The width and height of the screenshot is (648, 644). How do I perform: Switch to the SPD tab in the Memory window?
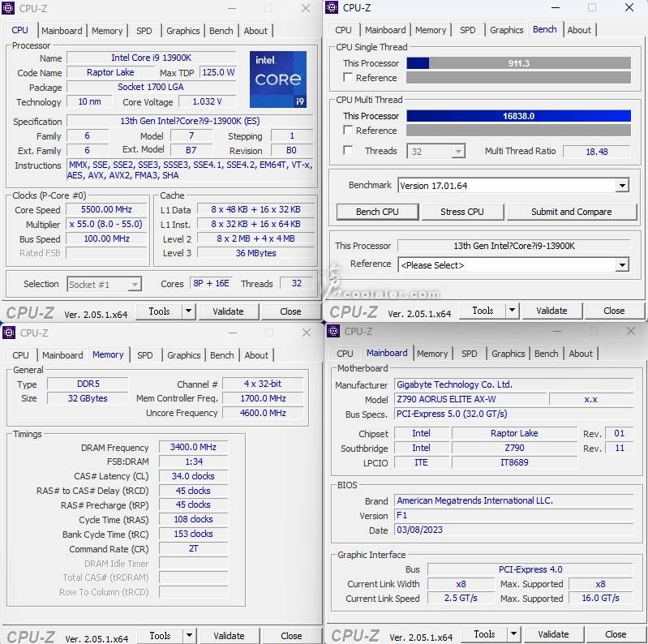pyautogui.click(x=145, y=355)
